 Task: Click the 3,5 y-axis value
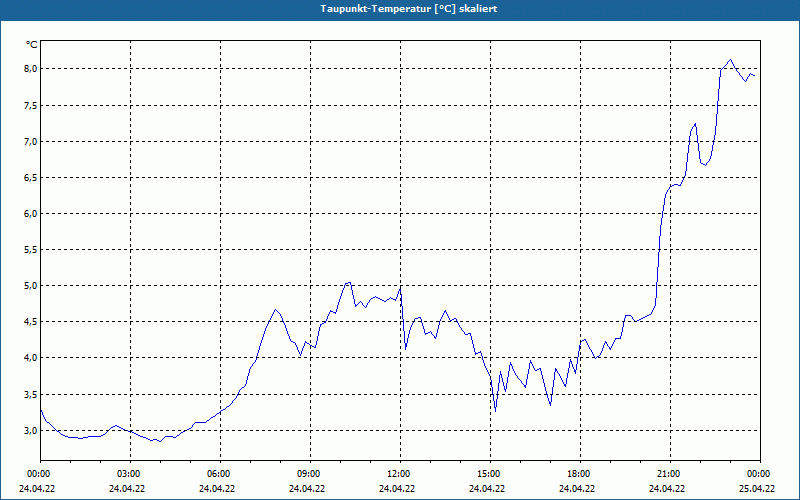[31, 394]
